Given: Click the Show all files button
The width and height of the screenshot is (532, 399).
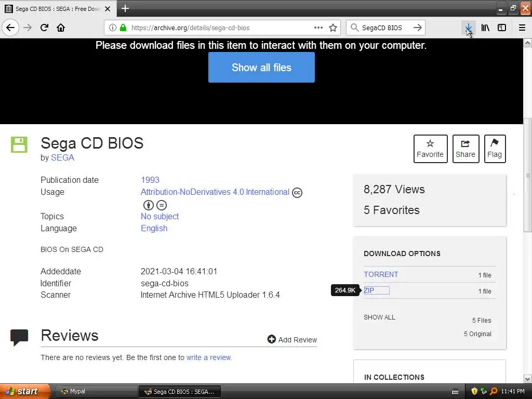Looking at the screenshot, I should [261, 67].
